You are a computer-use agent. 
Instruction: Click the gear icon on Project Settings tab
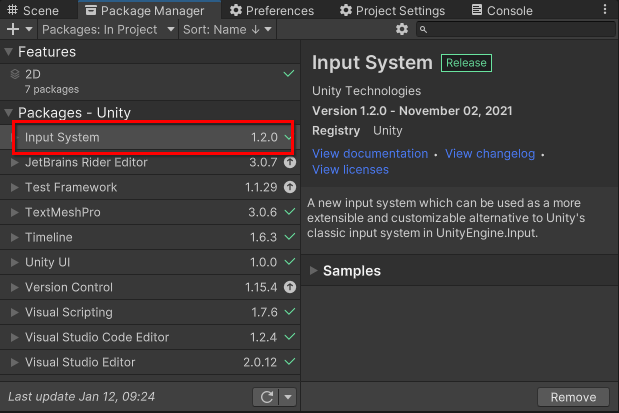(x=345, y=10)
